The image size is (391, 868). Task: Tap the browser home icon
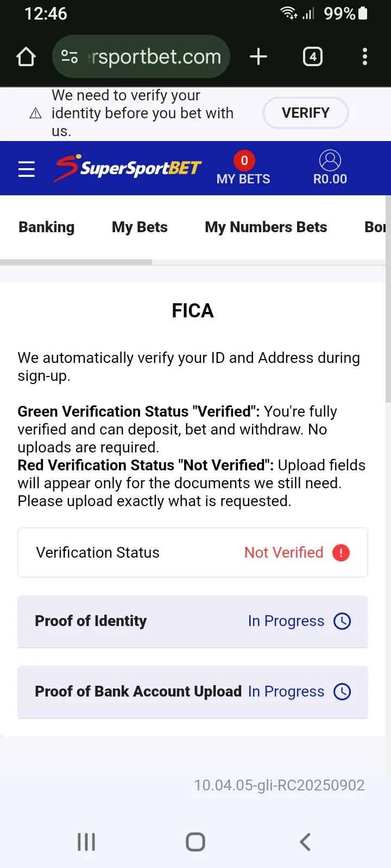[x=26, y=56]
